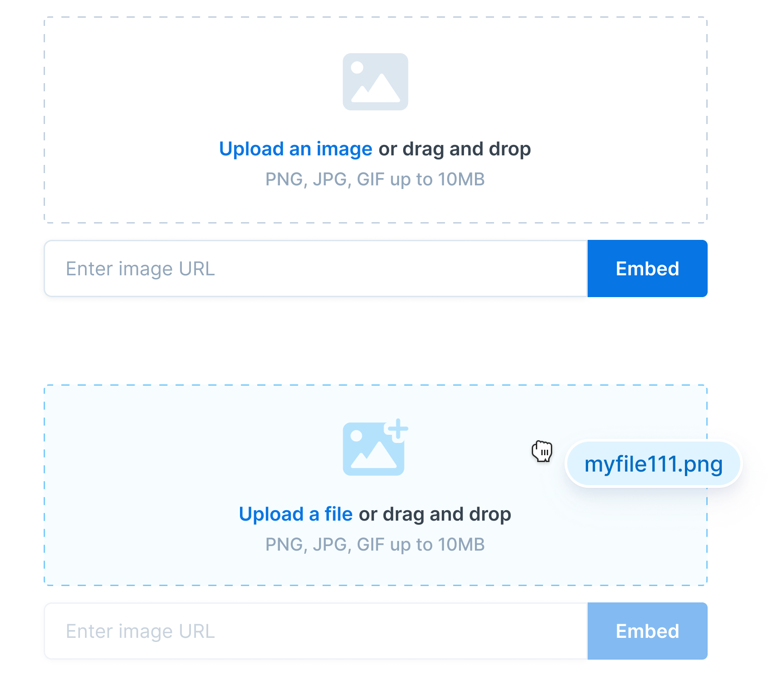Click the file size hint under 'Upload a file'
Viewport: 784px width, 676px height.
click(x=375, y=544)
